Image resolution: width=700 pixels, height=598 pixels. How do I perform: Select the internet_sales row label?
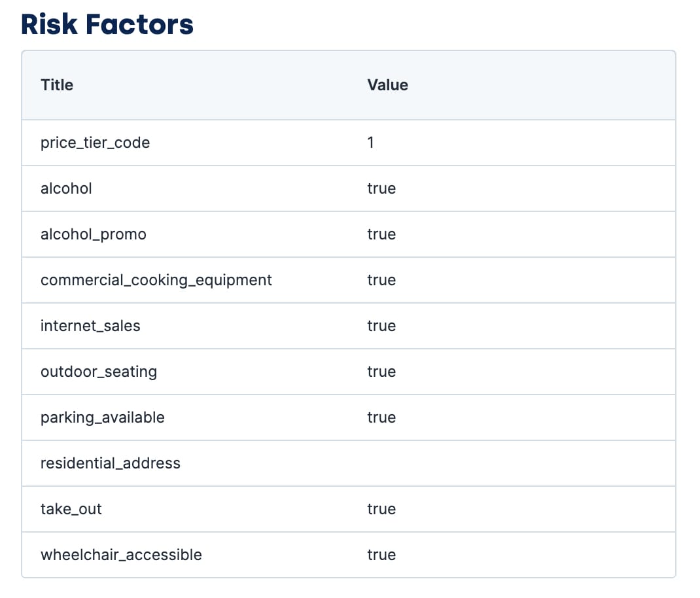pos(90,326)
